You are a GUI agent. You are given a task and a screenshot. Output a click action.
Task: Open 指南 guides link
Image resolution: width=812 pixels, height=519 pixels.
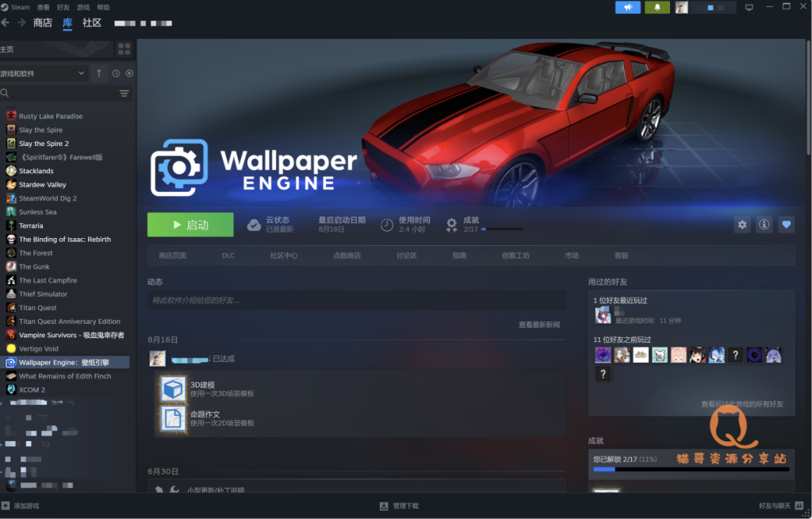[x=459, y=256]
